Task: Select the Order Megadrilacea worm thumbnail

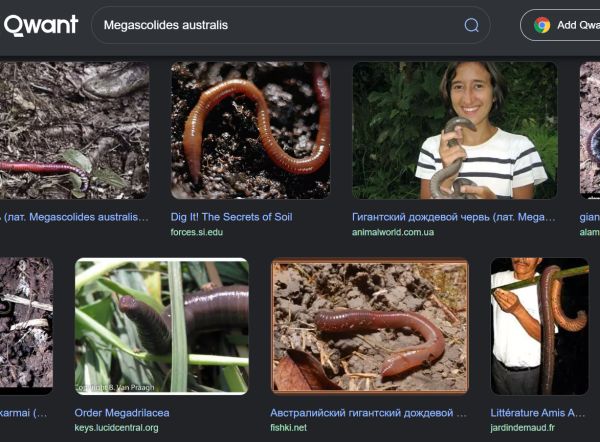Action: click(x=161, y=326)
